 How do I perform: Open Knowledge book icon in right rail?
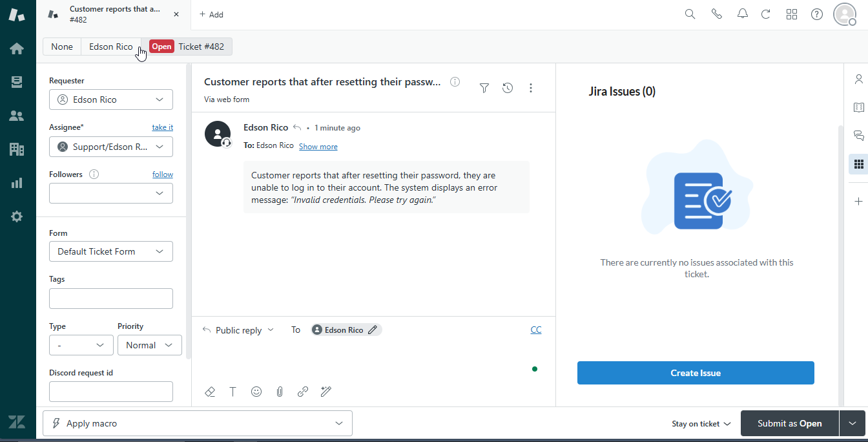point(858,107)
